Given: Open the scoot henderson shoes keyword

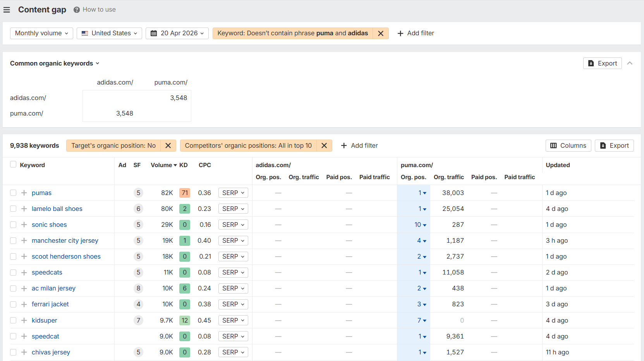Looking at the screenshot, I should pos(66,256).
